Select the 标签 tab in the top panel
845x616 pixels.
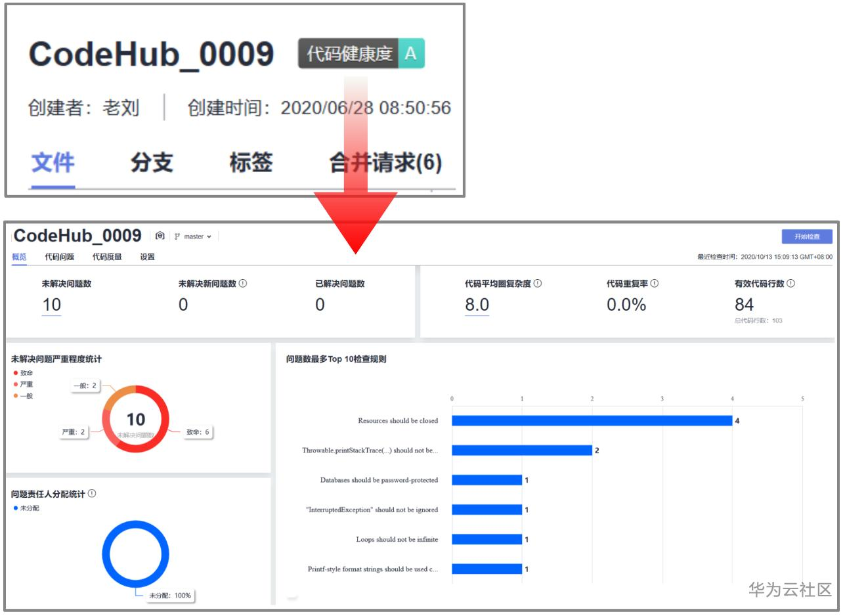[x=251, y=163]
